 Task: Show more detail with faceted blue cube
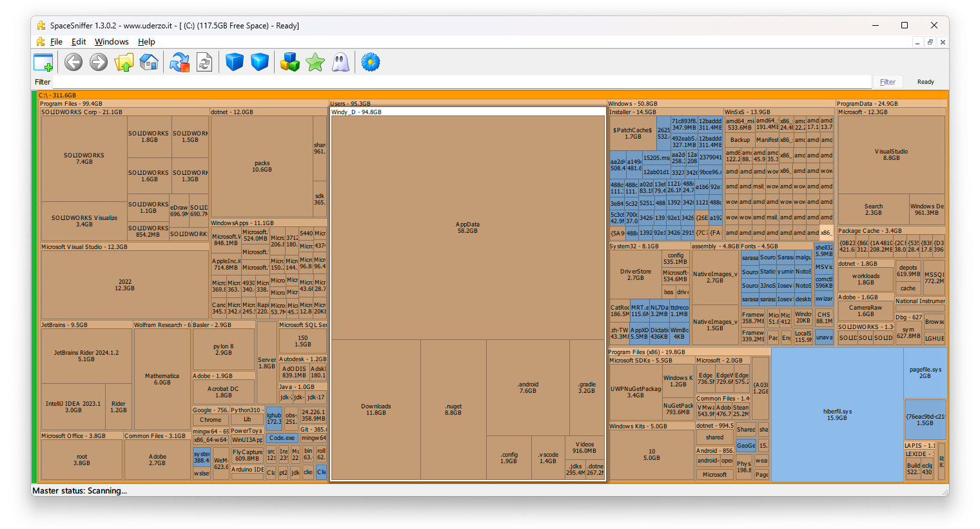(260, 63)
